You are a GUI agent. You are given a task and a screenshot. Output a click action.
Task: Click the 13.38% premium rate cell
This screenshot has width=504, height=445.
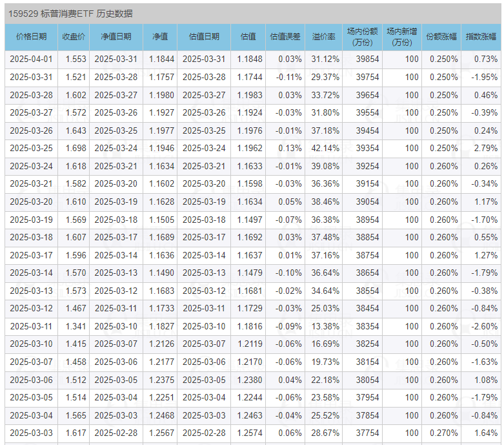tap(325, 326)
